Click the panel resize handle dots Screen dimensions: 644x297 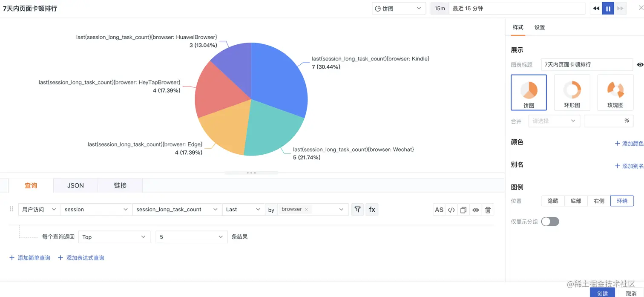[x=251, y=173]
